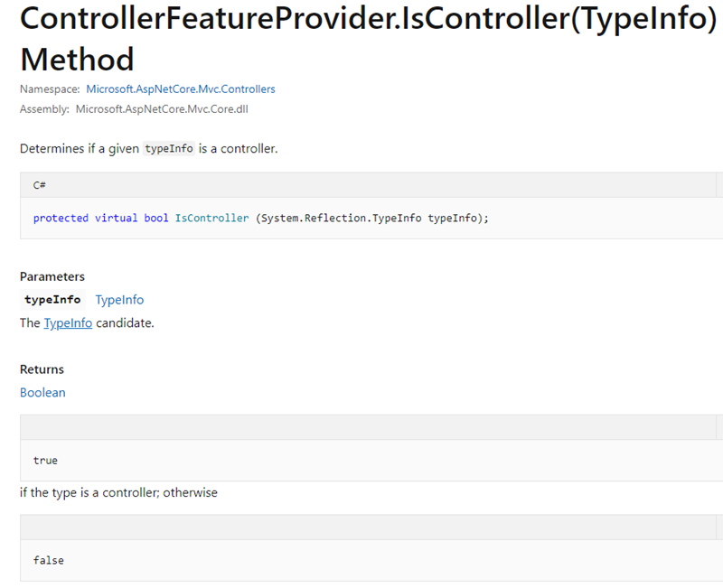Click the true code block
Screen dimensions: 723x588
tap(45, 461)
